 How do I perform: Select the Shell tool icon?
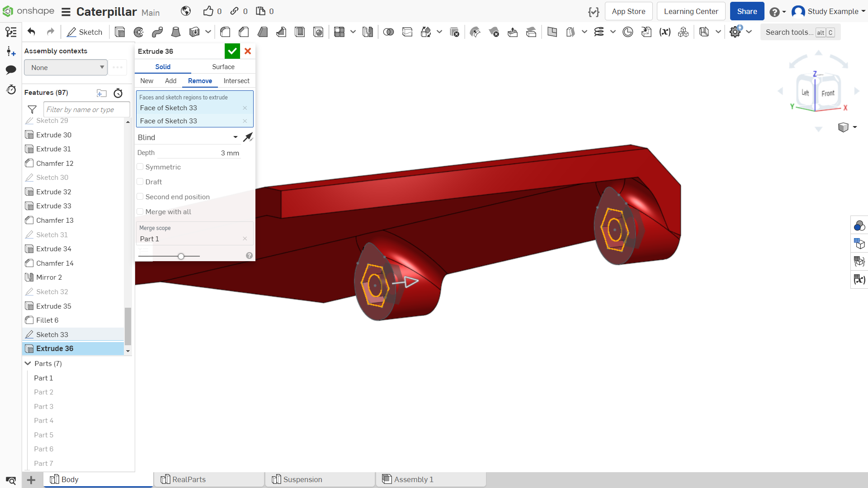pos(300,32)
